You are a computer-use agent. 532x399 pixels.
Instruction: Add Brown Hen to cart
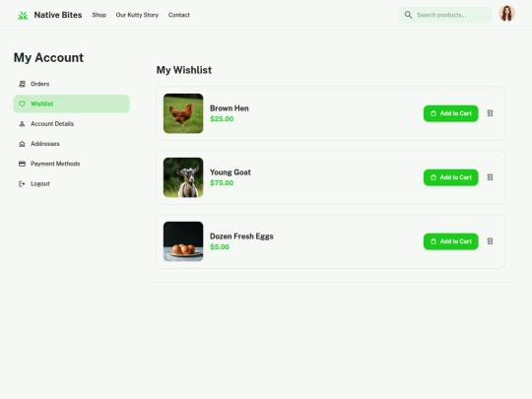[450, 113]
